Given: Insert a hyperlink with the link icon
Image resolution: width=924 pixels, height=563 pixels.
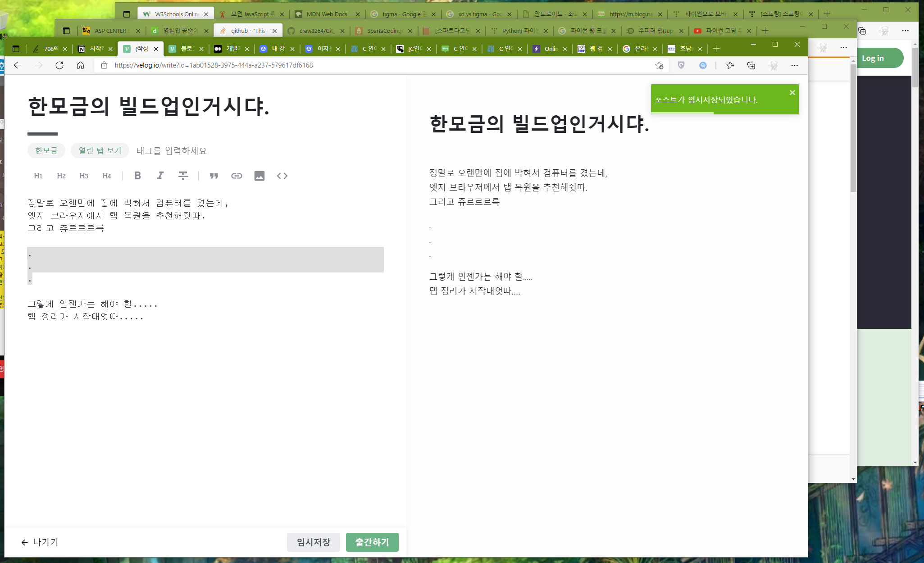Looking at the screenshot, I should 237,176.
